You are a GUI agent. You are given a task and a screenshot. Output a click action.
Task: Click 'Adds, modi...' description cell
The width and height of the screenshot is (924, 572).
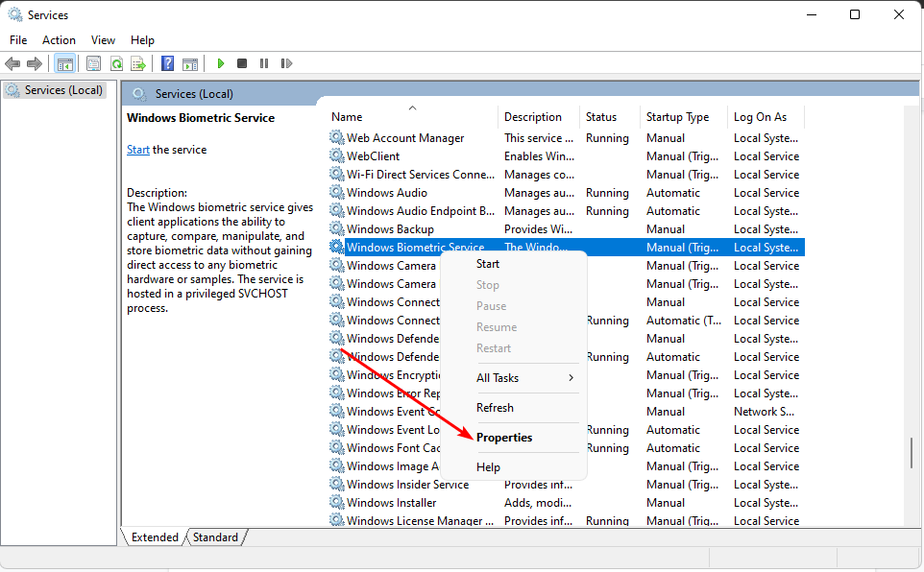(538, 503)
